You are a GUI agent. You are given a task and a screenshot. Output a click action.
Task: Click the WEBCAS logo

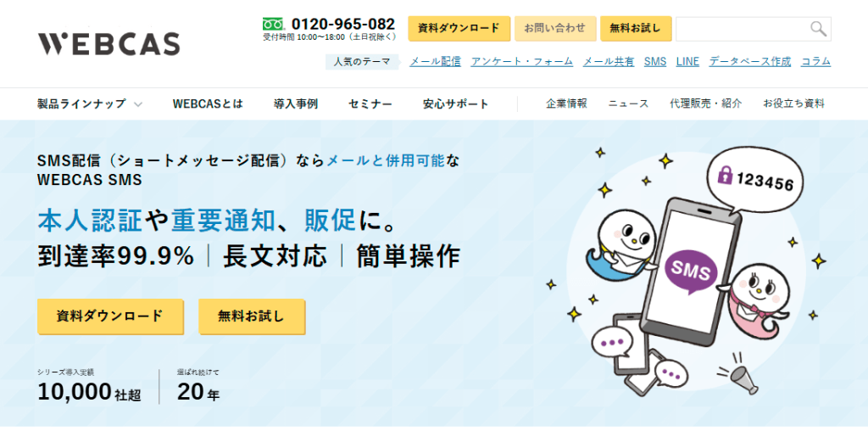coord(109,44)
